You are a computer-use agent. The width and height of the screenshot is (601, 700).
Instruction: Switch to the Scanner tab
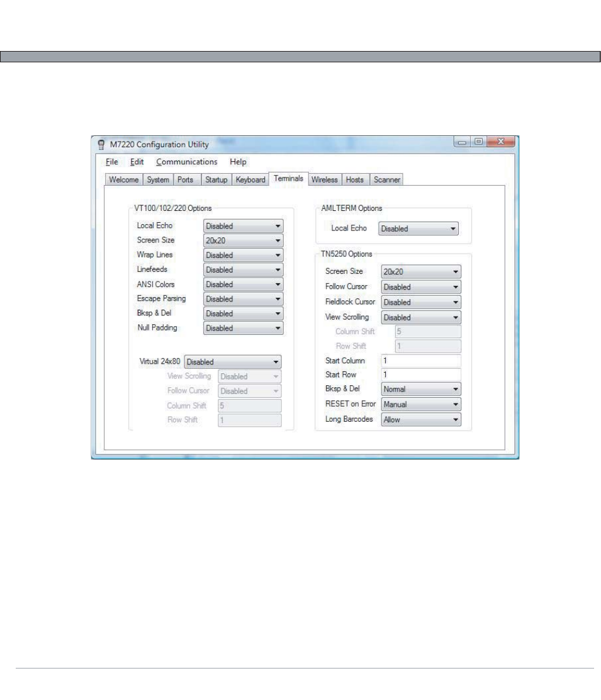385,180
